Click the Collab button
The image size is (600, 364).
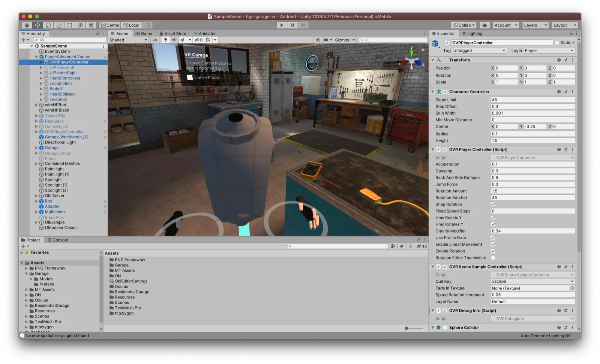click(x=463, y=25)
